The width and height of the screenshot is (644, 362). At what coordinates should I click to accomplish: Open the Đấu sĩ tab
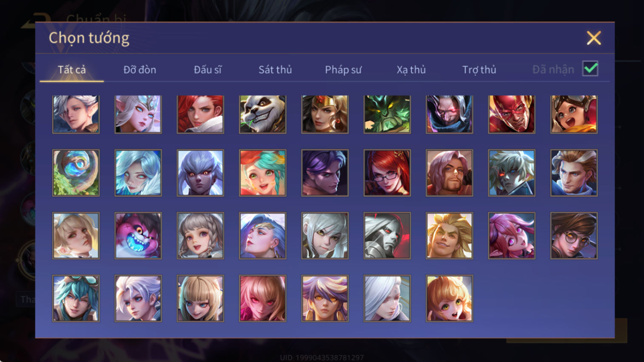click(208, 70)
